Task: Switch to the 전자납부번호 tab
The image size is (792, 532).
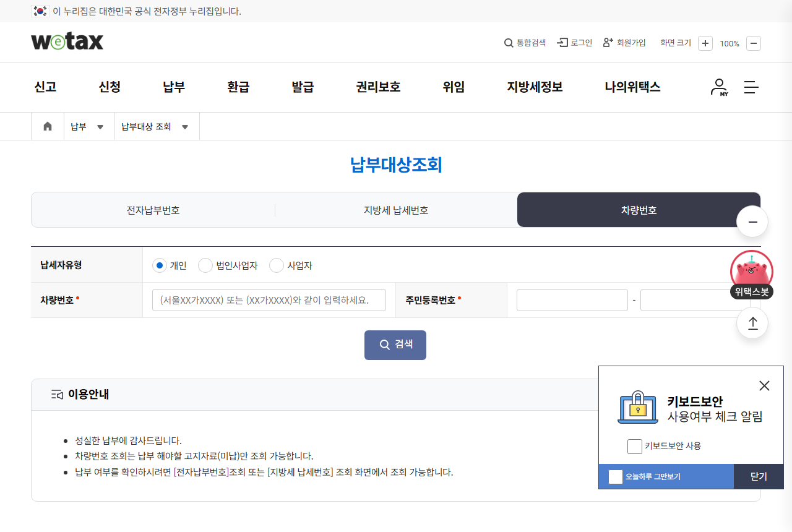Action: [x=153, y=210]
